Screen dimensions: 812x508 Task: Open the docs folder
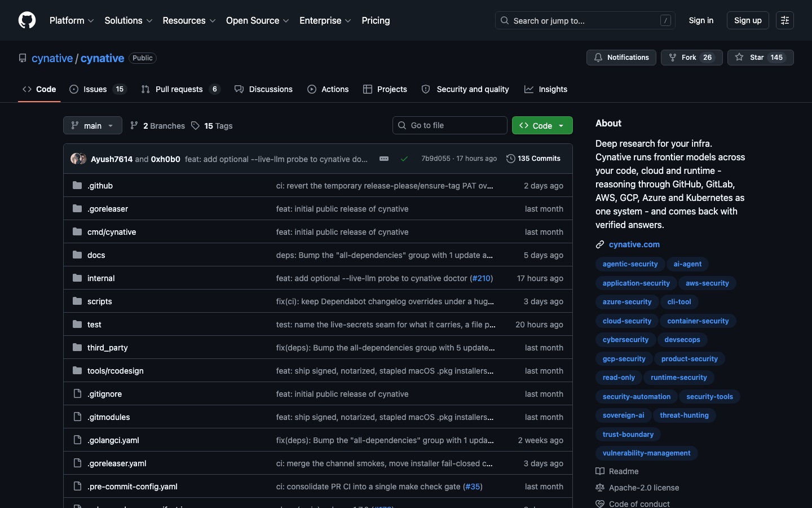tap(96, 255)
